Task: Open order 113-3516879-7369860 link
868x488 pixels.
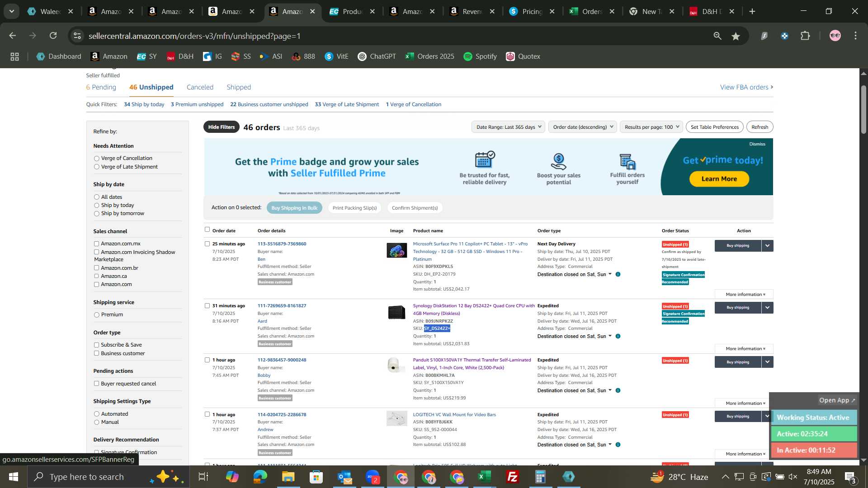Action: point(282,244)
